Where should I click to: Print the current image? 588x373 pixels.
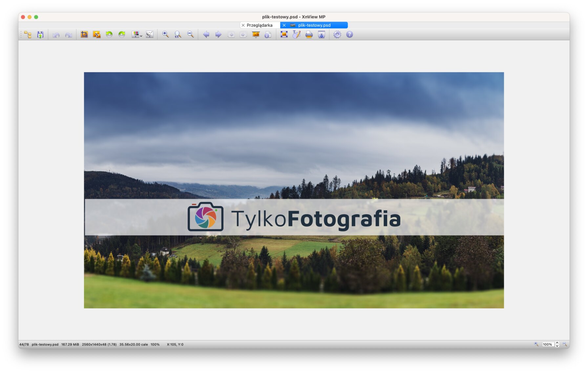point(309,34)
